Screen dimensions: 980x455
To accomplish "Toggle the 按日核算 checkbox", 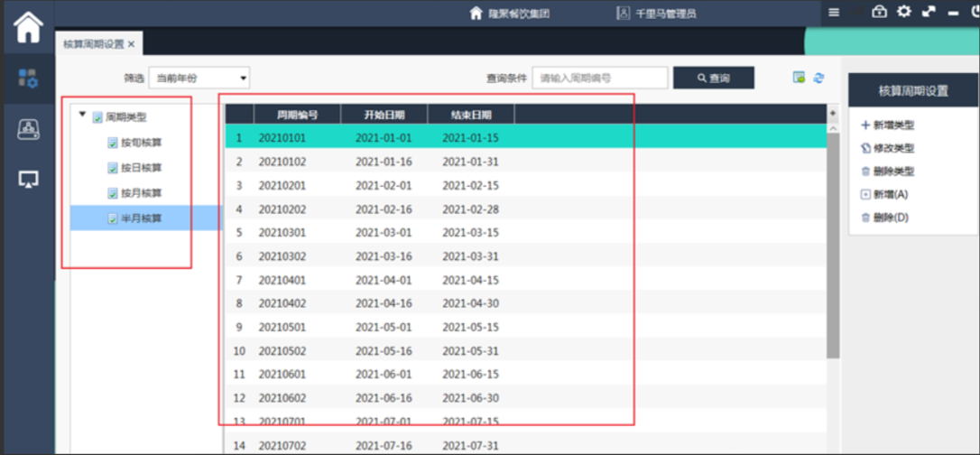I will 113,168.
